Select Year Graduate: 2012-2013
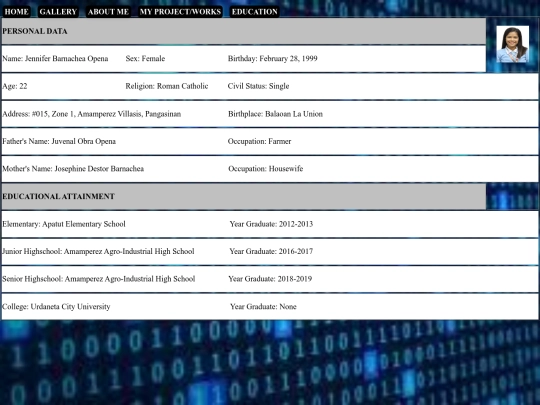Image resolution: width=540 pixels, height=405 pixels. tap(271, 224)
